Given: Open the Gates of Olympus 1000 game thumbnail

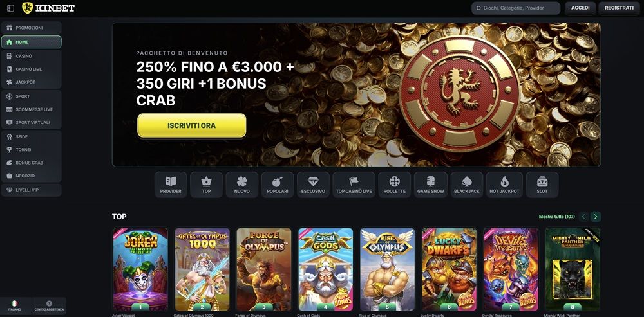Looking at the screenshot, I should pyautogui.click(x=202, y=269).
